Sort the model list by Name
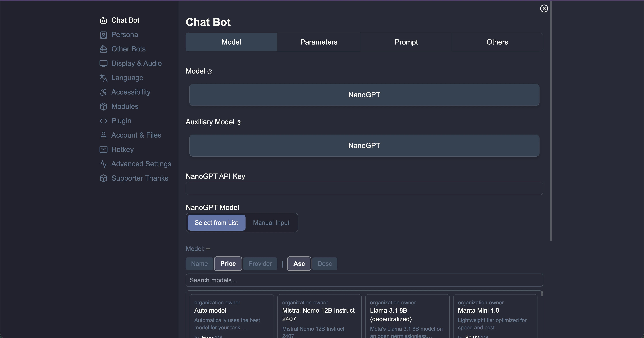The height and width of the screenshot is (338, 644). coord(199,264)
